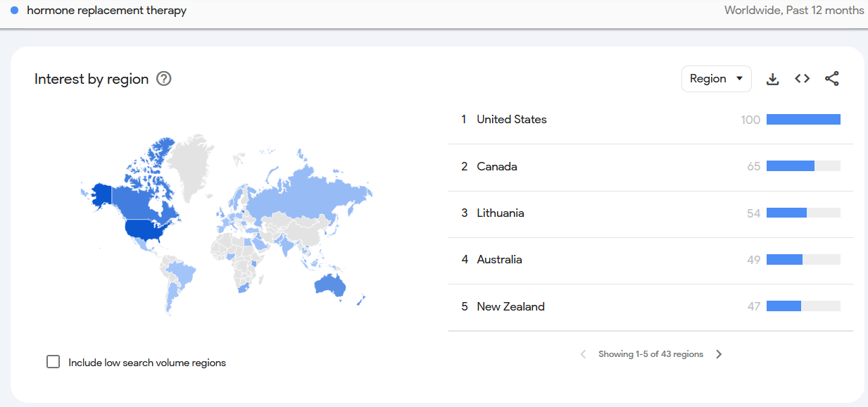Open the Region dropdown
This screenshot has width=868, height=407.
point(716,79)
